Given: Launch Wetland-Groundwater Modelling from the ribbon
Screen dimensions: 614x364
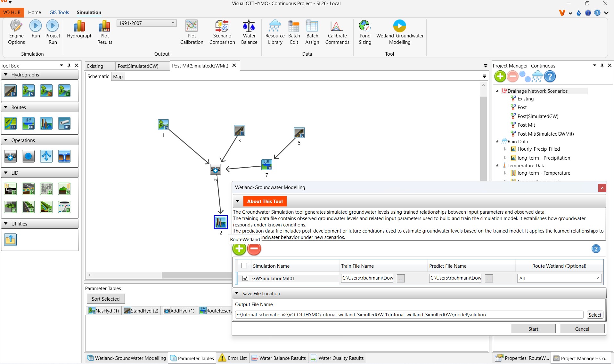Looking at the screenshot, I should point(400,32).
